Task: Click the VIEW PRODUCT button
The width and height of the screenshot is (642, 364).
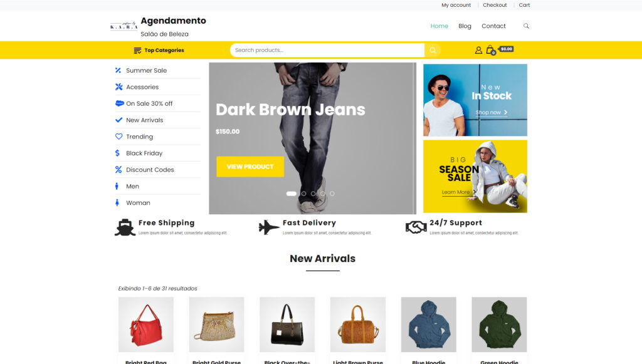Action: tap(250, 167)
